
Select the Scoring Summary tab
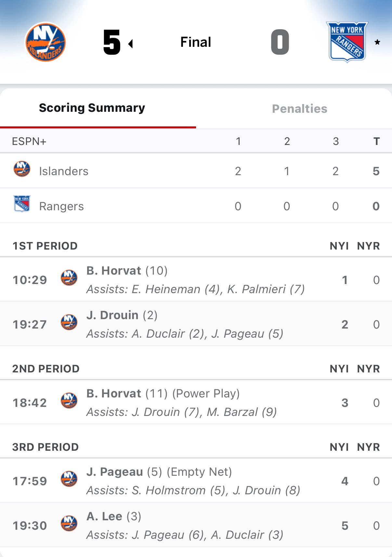(x=92, y=108)
